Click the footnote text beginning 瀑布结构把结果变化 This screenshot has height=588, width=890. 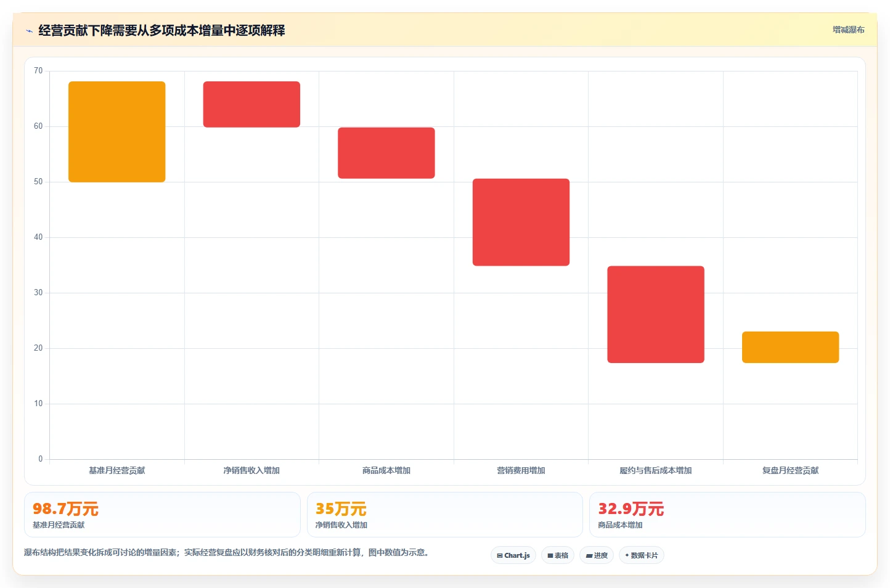[x=226, y=552]
